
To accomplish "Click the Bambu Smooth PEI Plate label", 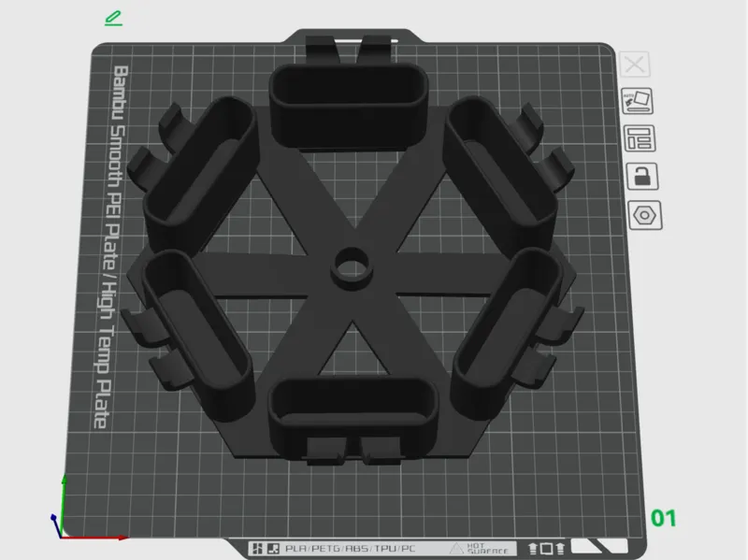I will (x=111, y=247).
